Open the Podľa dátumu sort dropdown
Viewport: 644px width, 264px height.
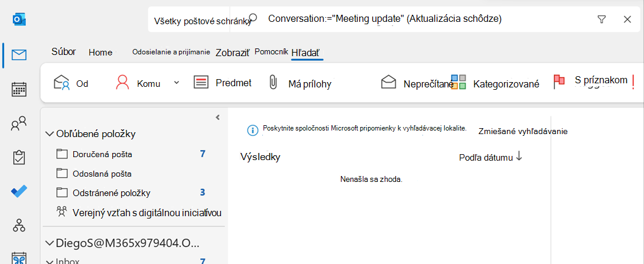pos(490,157)
